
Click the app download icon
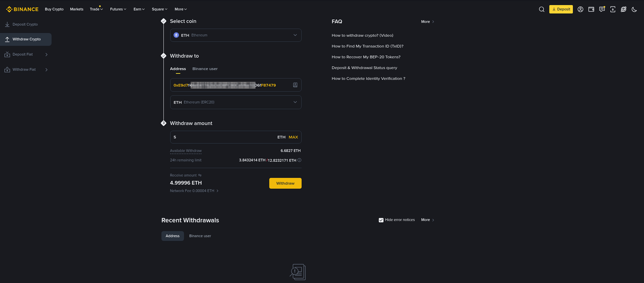tap(612, 9)
